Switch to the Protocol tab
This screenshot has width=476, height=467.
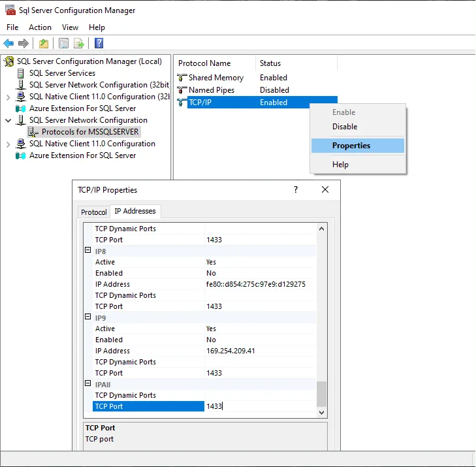coord(94,212)
